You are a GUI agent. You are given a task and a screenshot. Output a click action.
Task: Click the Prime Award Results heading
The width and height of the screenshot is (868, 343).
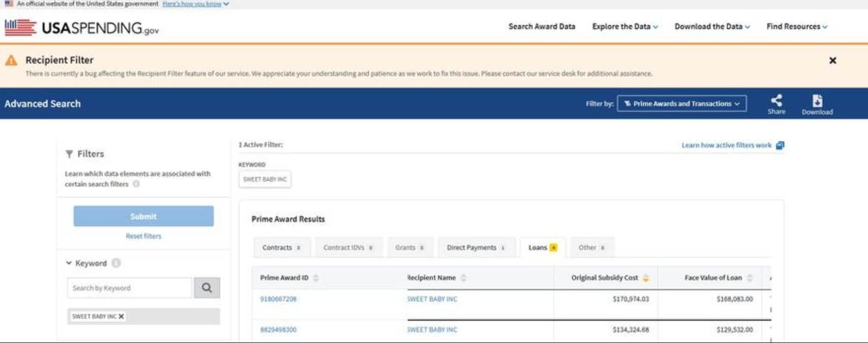tap(288, 219)
